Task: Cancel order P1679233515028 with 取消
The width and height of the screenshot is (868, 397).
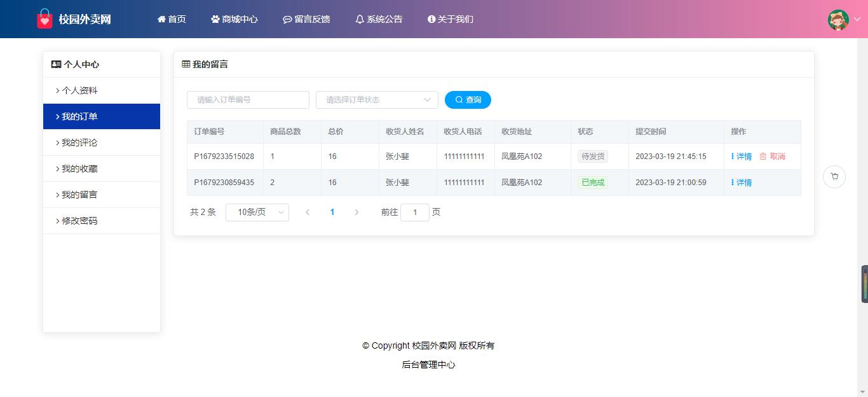Action: coord(773,157)
